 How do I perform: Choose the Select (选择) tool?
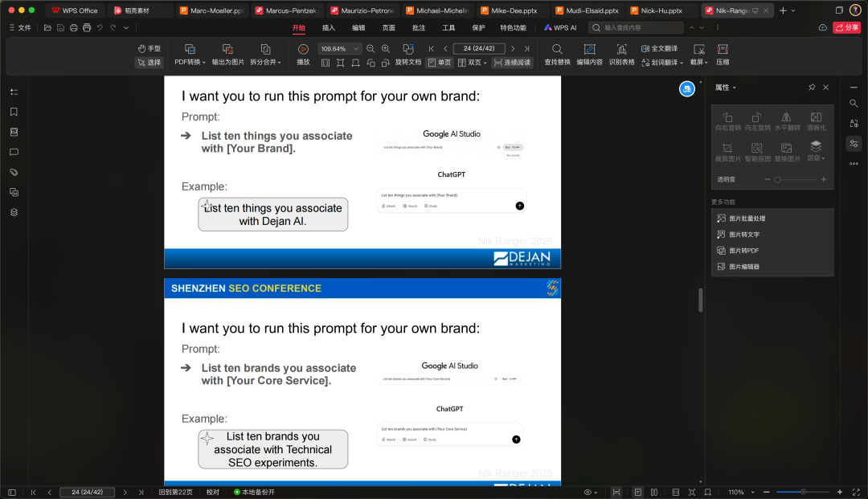tap(149, 63)
